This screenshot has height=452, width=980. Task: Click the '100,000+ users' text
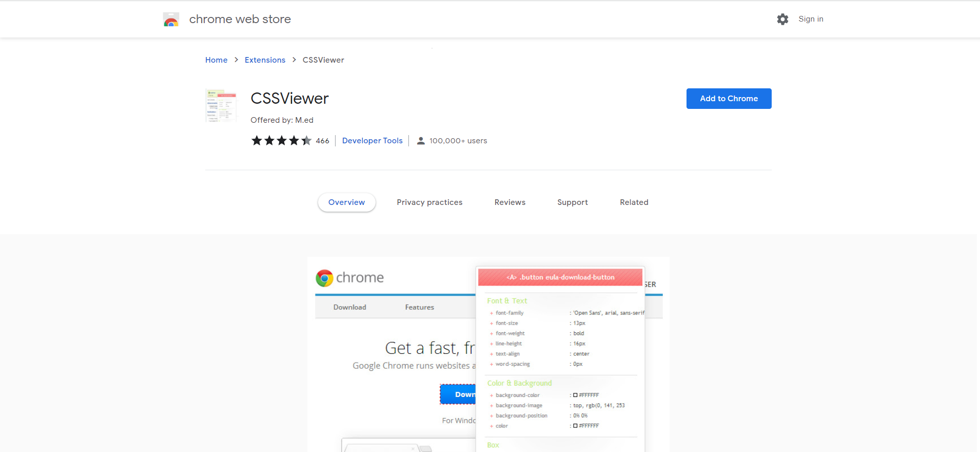(458, 141)
